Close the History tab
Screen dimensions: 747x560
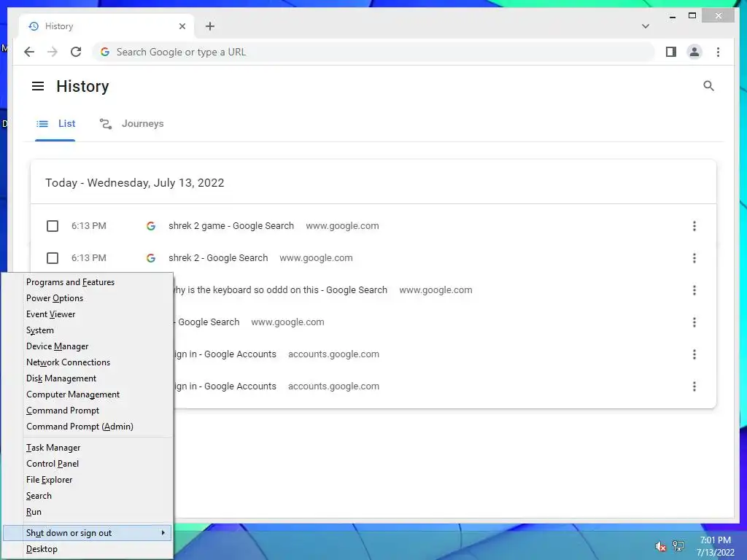coord(182,26)
